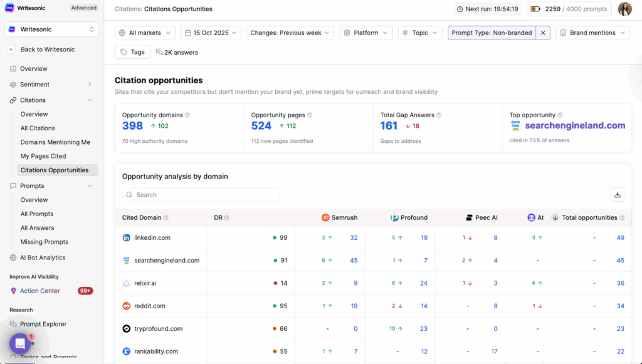Open the All markets dropdown

pyautogui.click(x=145, y=33)
